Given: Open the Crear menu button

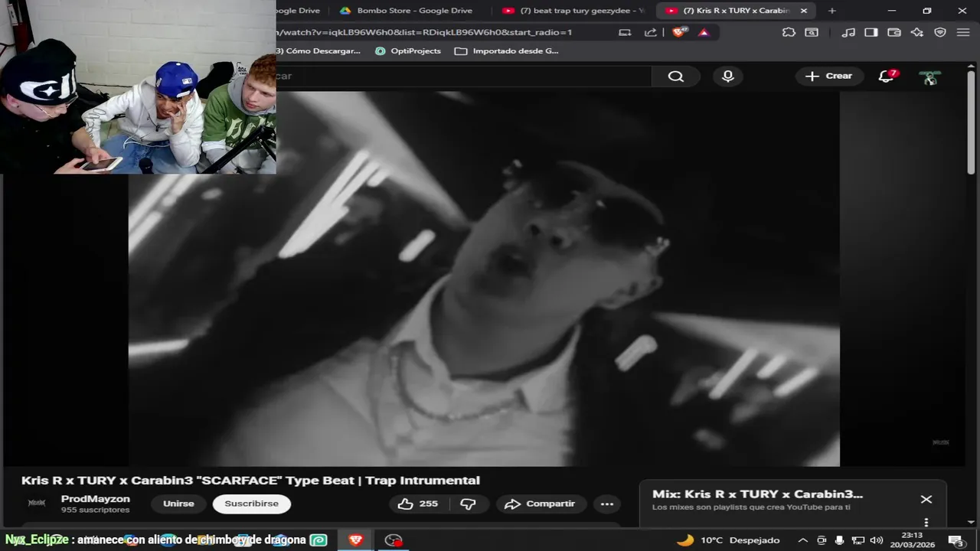Looking at the screenshot, I should click(829, 76).
